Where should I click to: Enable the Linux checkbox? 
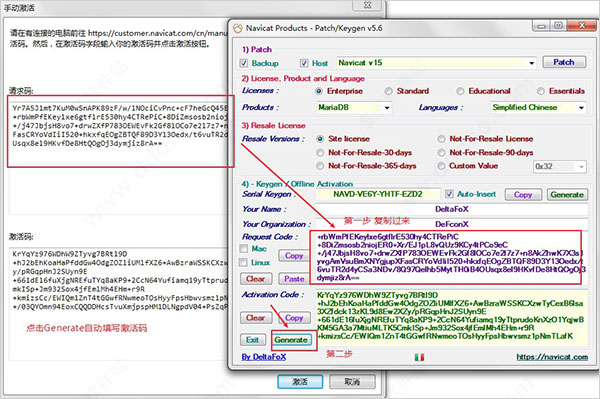pyautogui.click(x=243, y=262)
